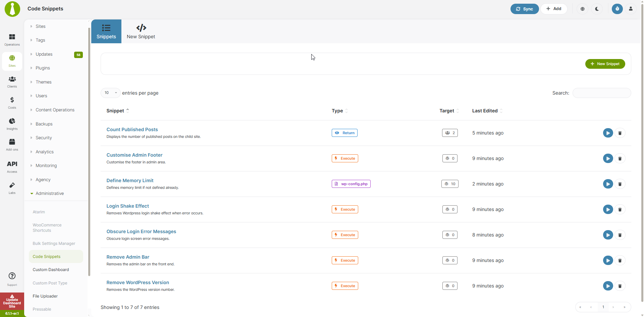Open the Labs section icon
644x317 pixels.
click(x=12, y=188)
